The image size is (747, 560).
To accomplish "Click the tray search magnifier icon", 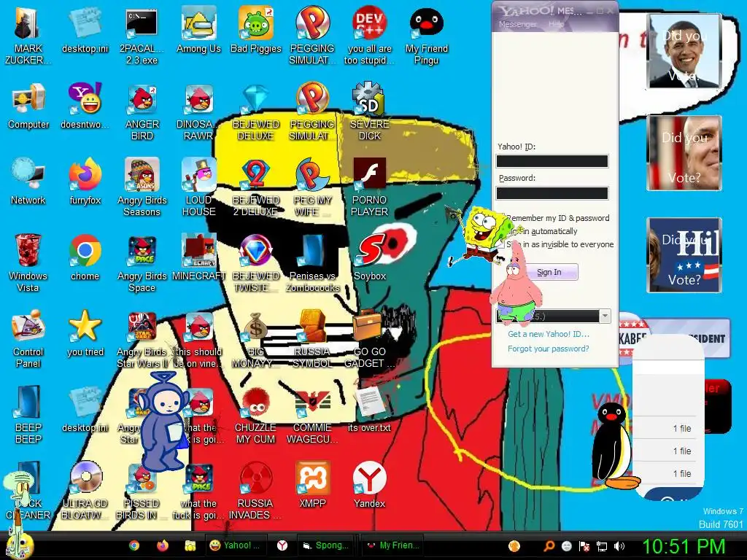I will [549, 546].
